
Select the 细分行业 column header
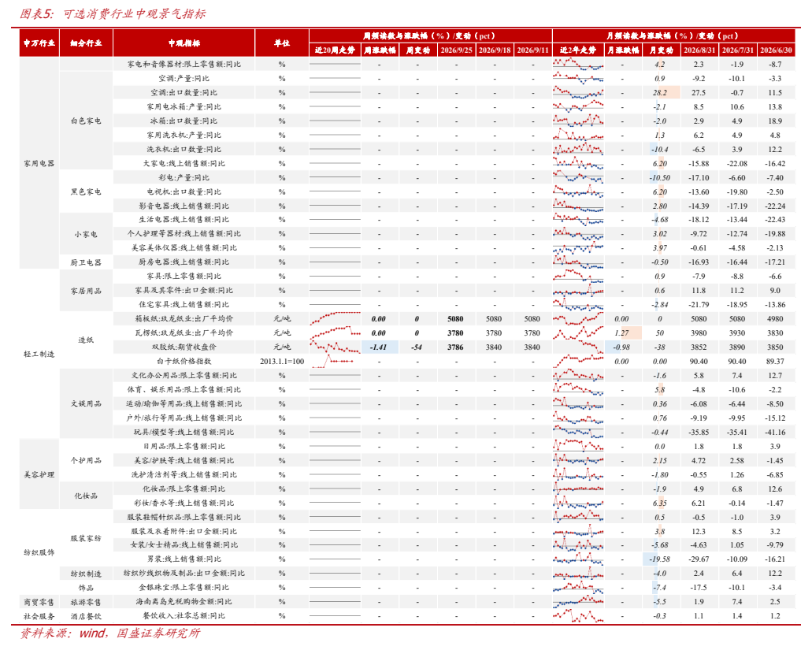coord(86,43)
